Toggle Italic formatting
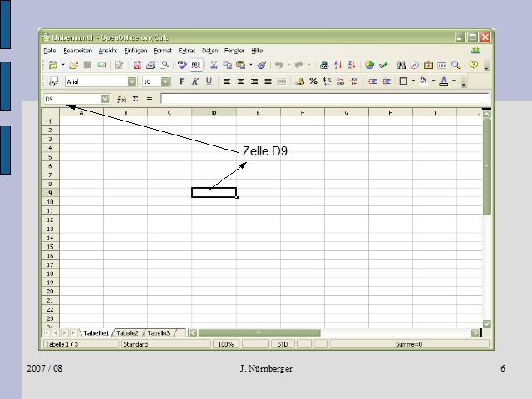 click(x=195, y=81)
